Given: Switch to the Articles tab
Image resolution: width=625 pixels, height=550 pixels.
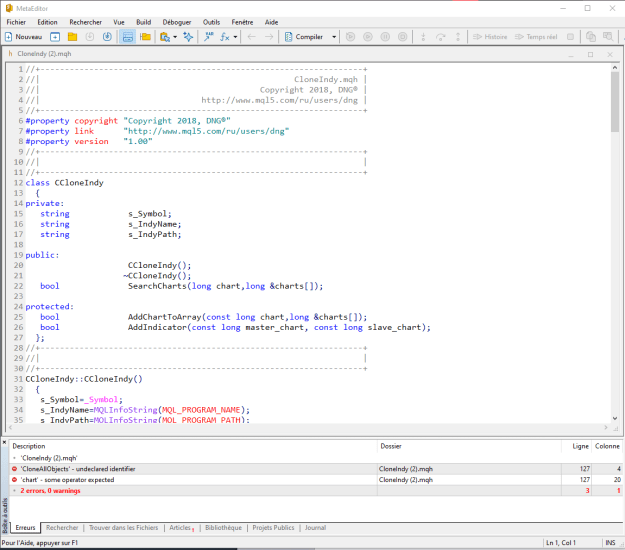Looking at the screenshot, I should tap(181, 528).
